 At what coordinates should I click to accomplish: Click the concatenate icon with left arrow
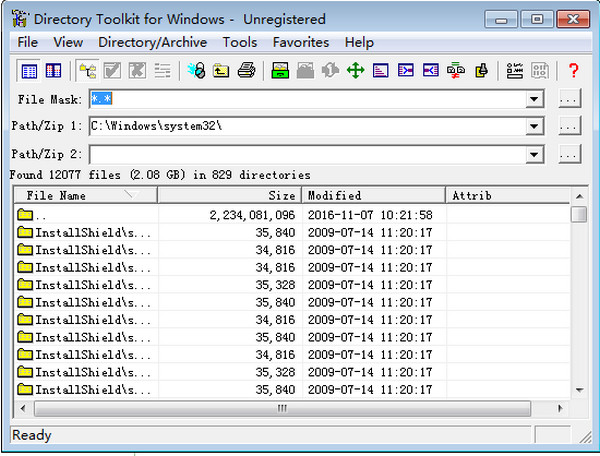[430, 71]
